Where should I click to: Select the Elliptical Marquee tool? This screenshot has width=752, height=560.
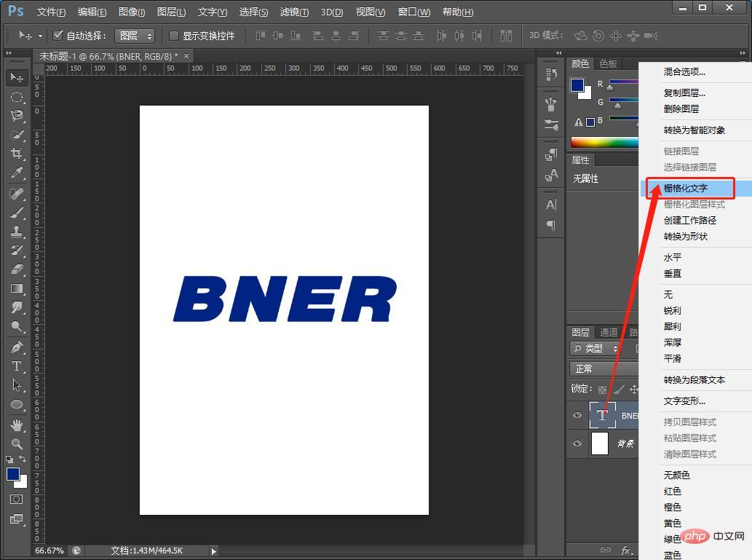(x=17, y=96)
